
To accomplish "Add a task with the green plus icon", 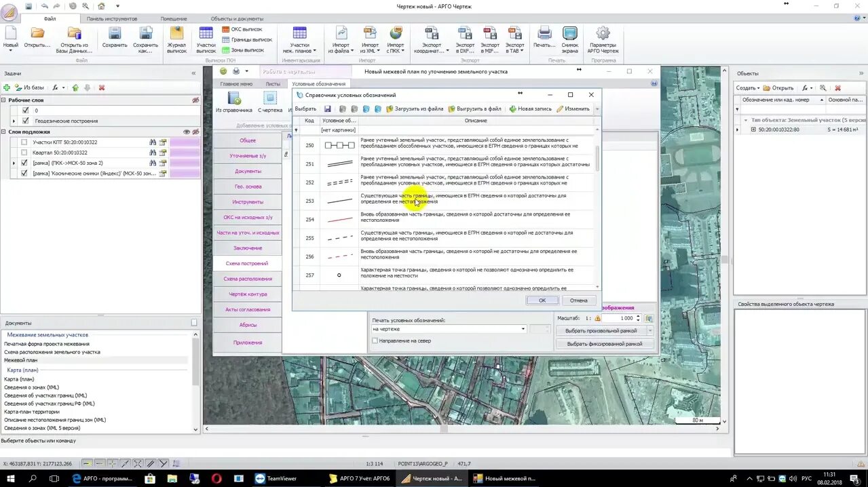I will 7,87.
